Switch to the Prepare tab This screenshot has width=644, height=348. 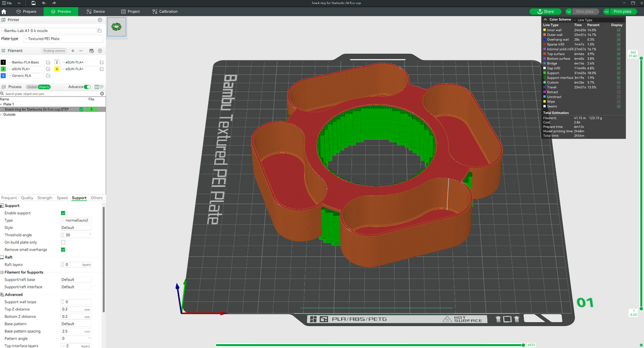click(x=26, y=11)
